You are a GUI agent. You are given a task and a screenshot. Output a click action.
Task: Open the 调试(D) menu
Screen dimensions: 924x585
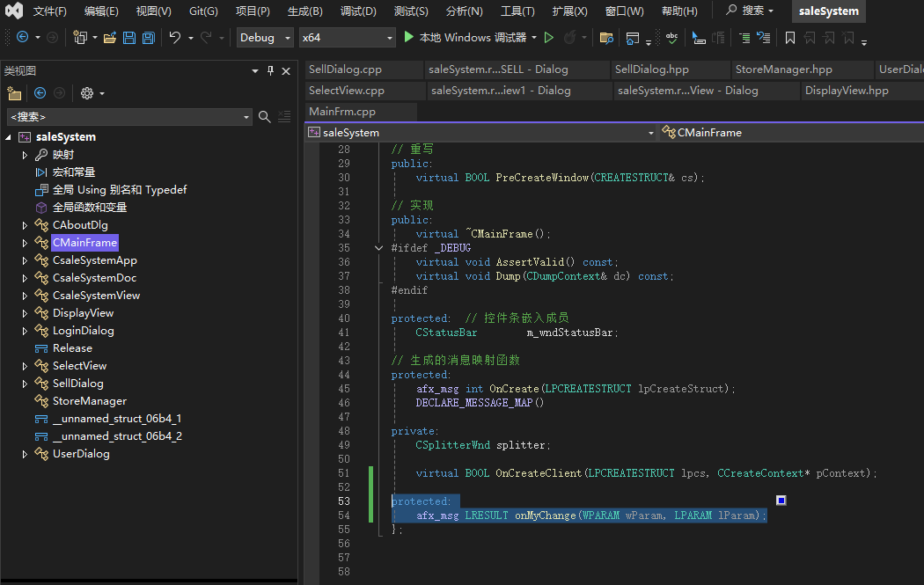(x=357, y=11)
